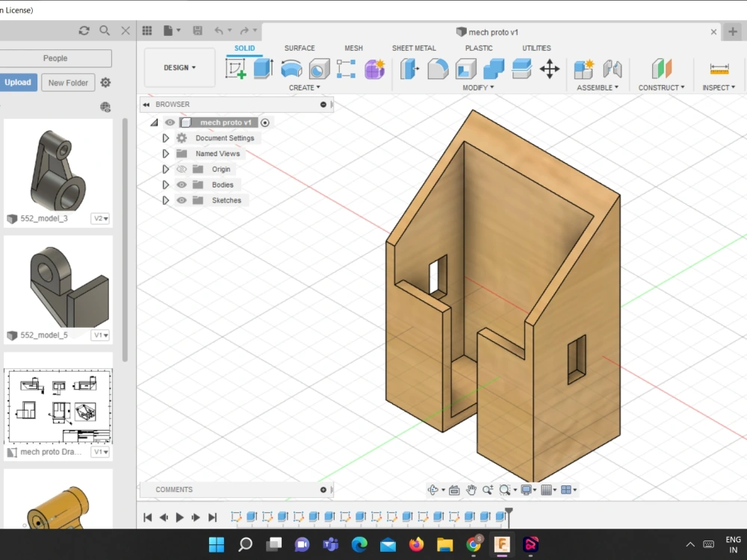
Task: Select the Joint tool
Action: tap(613, 69)
